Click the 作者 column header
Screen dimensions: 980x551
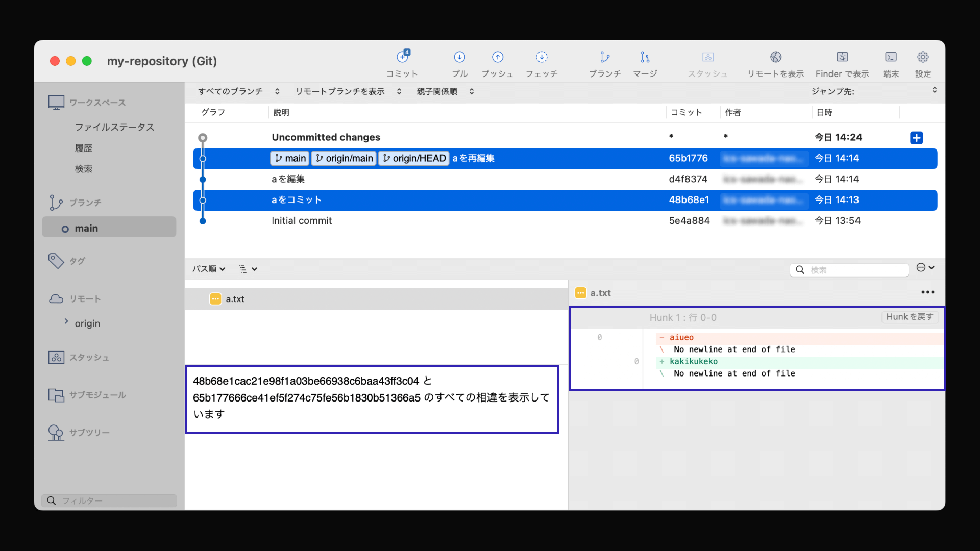coord(733,112)
